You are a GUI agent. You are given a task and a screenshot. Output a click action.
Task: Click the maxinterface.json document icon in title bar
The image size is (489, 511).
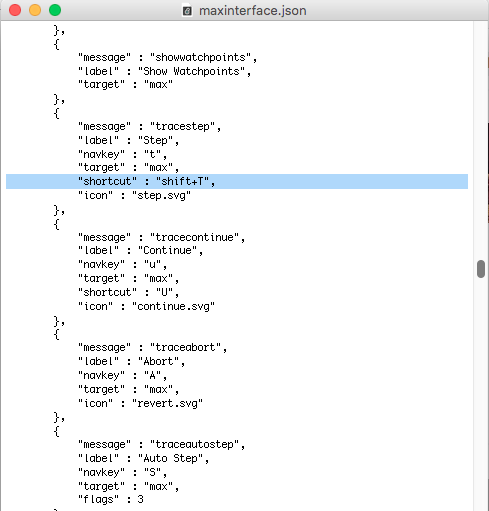tap(187, 11)
